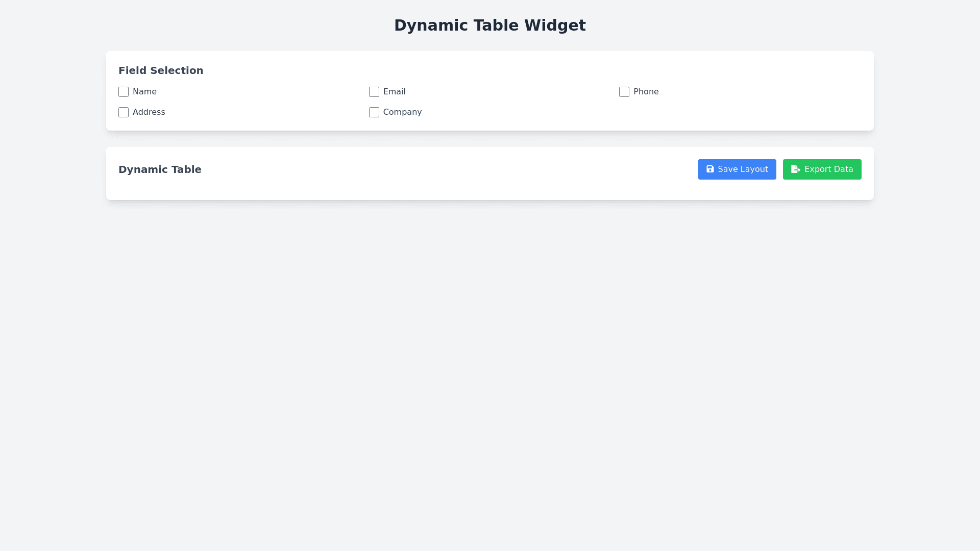Image resolution: width=980 pixels, height=551 pixels.
Task: Click blank area between Dynamic Table heading and Save Layout
Action: pyautogui.click(x=449, y=169)
